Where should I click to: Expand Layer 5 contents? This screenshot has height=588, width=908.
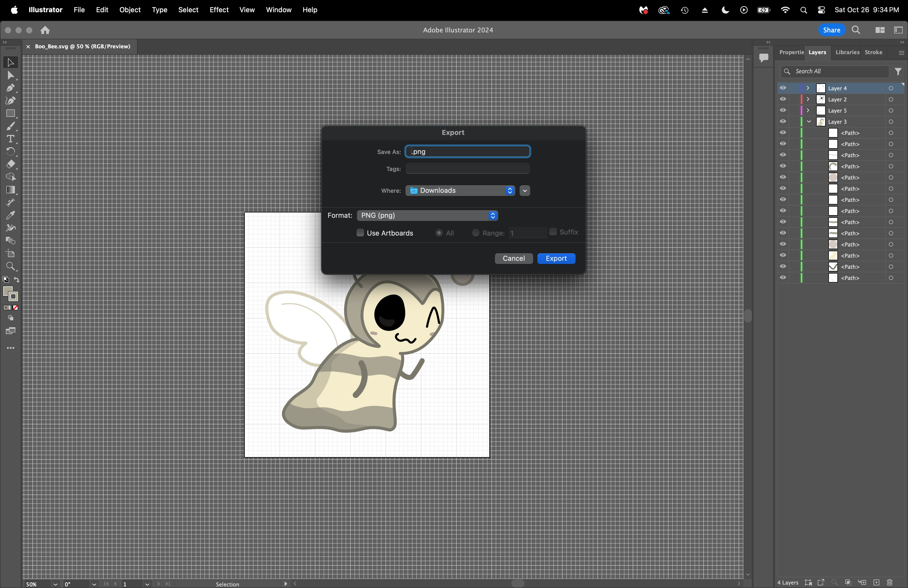[x=808, y=110]
